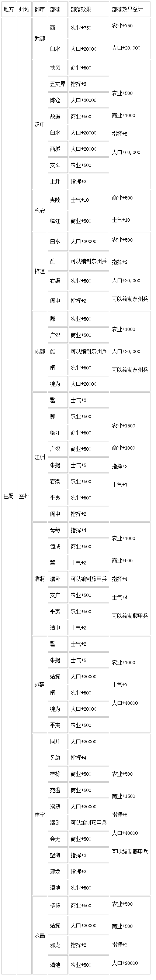
Task: Click the 江洲 city cell
Action: (39, 457)
